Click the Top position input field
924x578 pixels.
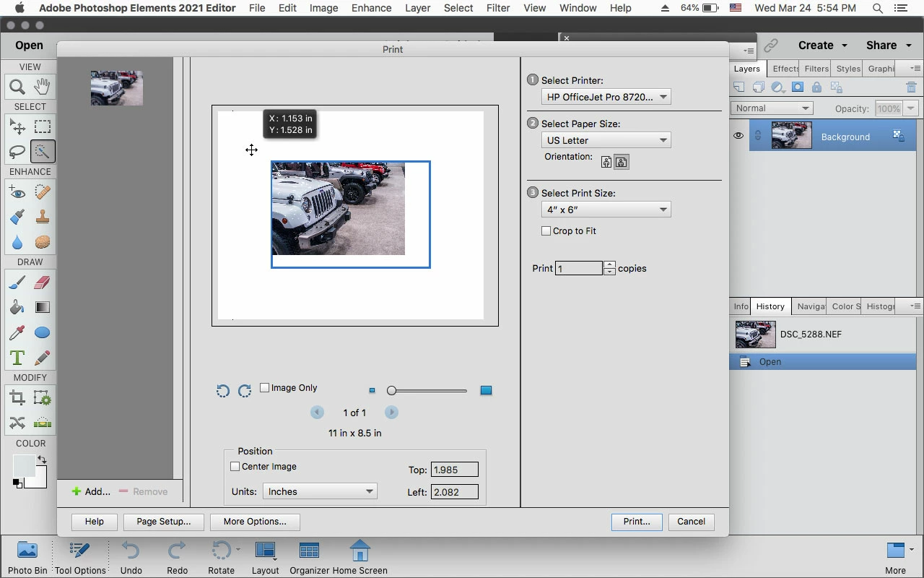[455, 470]
